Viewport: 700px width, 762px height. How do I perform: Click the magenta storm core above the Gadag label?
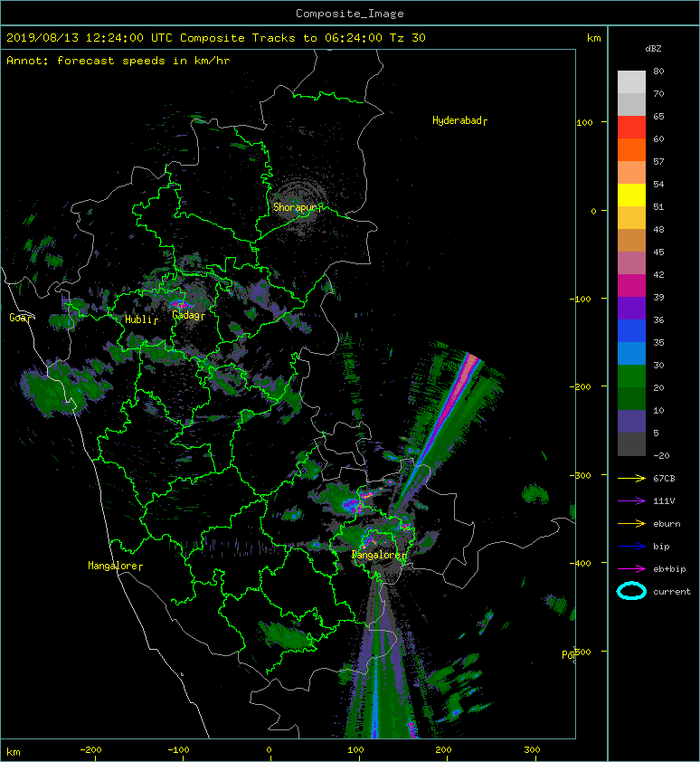point(179,304)
